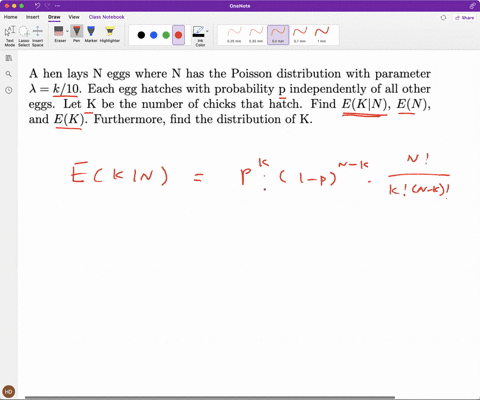
Task: Click the handwritten N! fraction ink
Action: coord(419,176)
